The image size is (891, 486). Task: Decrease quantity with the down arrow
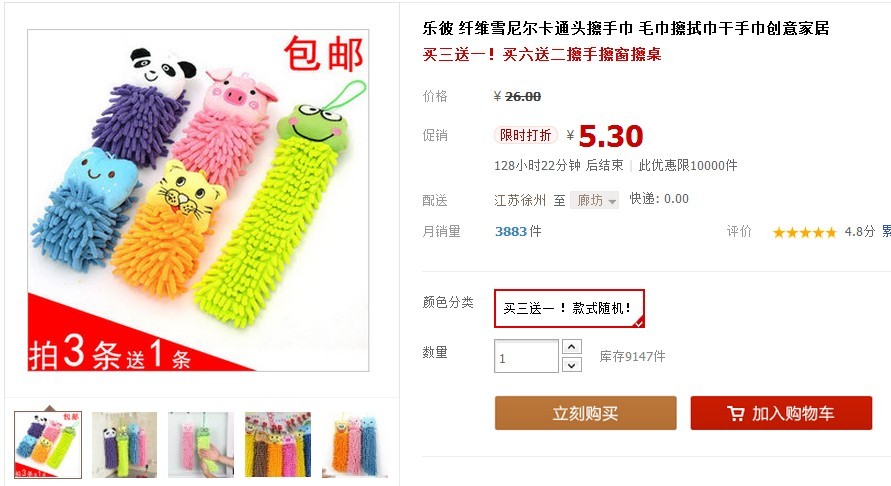tap(572, 365)
